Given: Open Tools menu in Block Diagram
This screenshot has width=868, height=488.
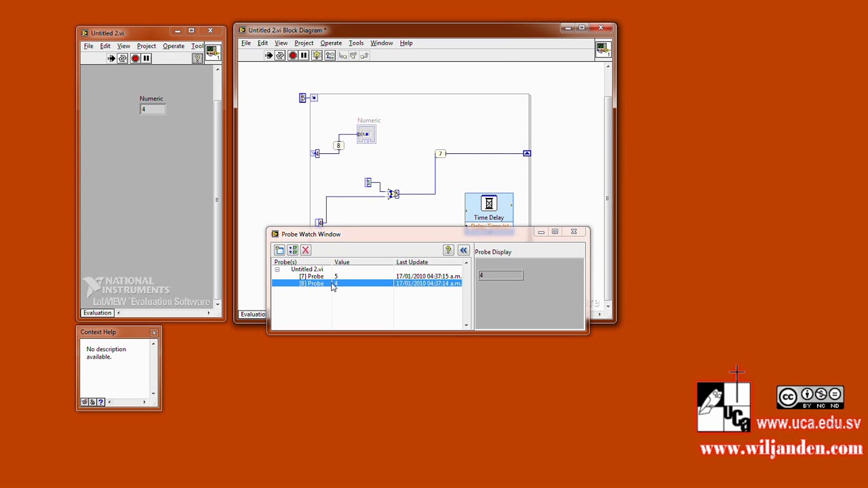Looking at the screenshot, I should pyautogui.click(x=356, y=43).
